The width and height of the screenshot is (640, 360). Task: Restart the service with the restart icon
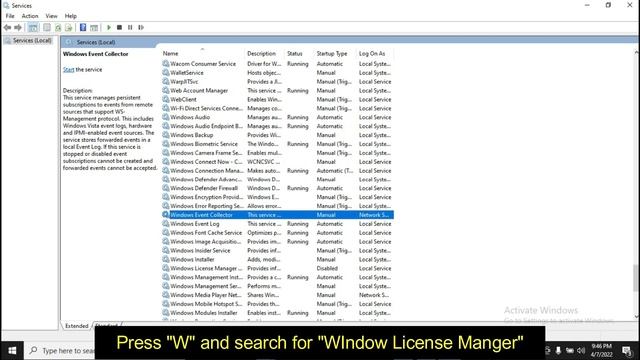pos(141,27)
